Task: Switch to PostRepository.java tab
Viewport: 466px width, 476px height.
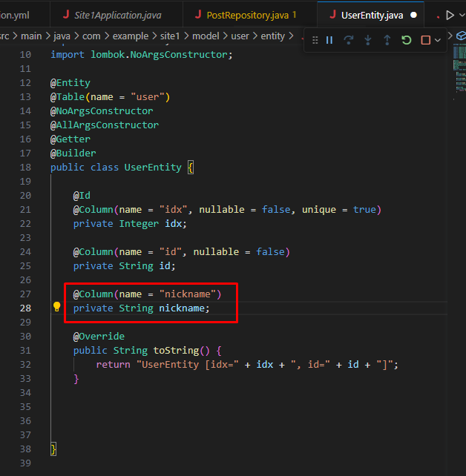Action: [250, 15]
